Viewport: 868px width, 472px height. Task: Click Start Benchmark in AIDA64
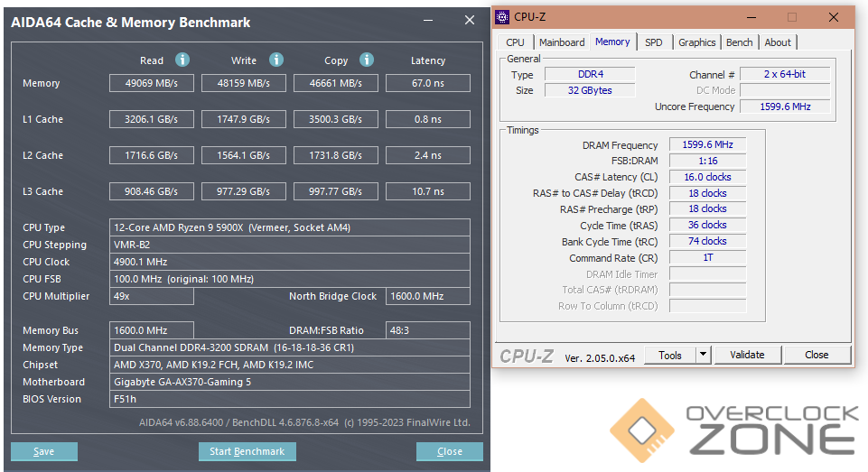[247, 451]
